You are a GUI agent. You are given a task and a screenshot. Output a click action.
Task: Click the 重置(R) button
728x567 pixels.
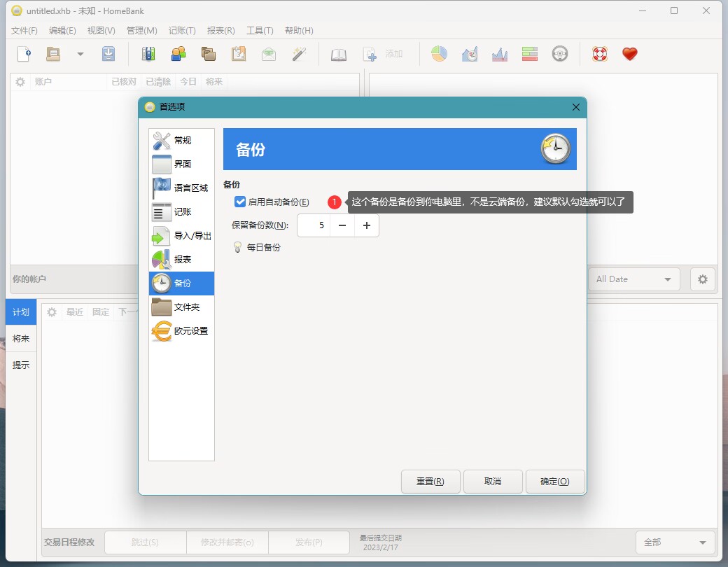coord(430,482)
